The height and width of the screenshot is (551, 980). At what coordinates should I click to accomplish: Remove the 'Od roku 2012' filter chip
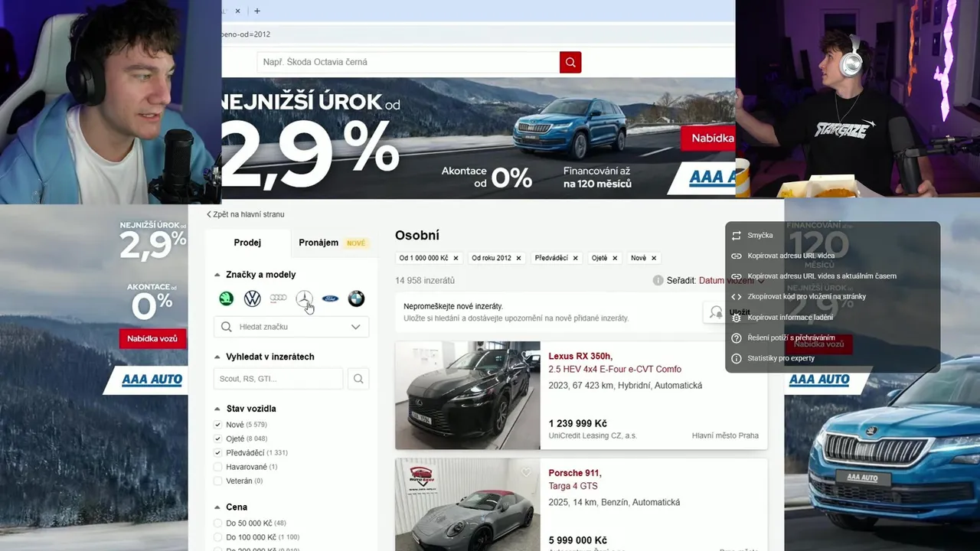pyautogui.click(x=518, y=258)
